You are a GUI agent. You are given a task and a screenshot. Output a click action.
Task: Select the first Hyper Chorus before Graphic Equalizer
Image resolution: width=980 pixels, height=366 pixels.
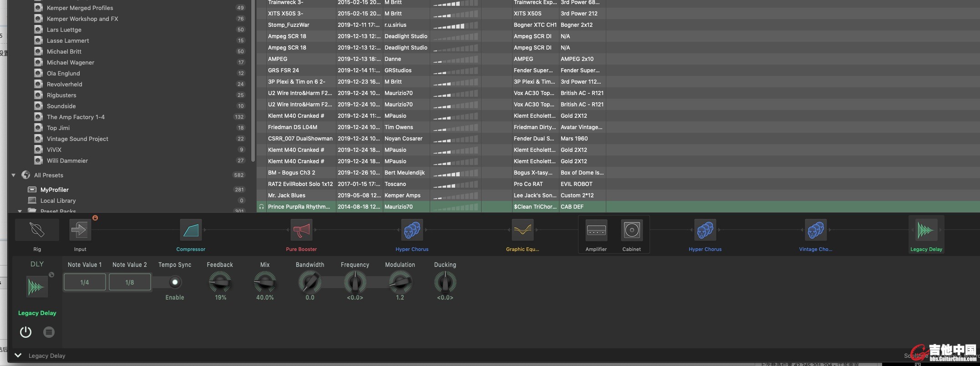pyautogui.click(x=412, y=230)
